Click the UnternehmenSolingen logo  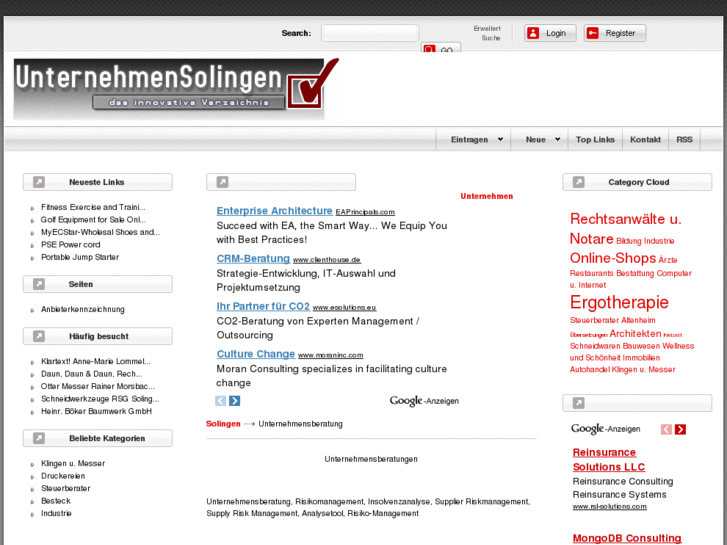coord(176,88)
